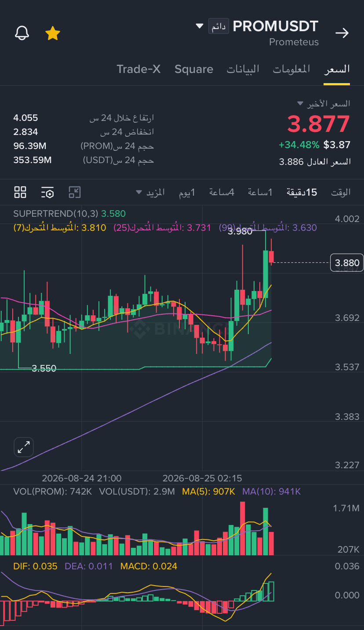Open the Square tab
Viewport: 364px width, 630px height.
tap(194, 69)
